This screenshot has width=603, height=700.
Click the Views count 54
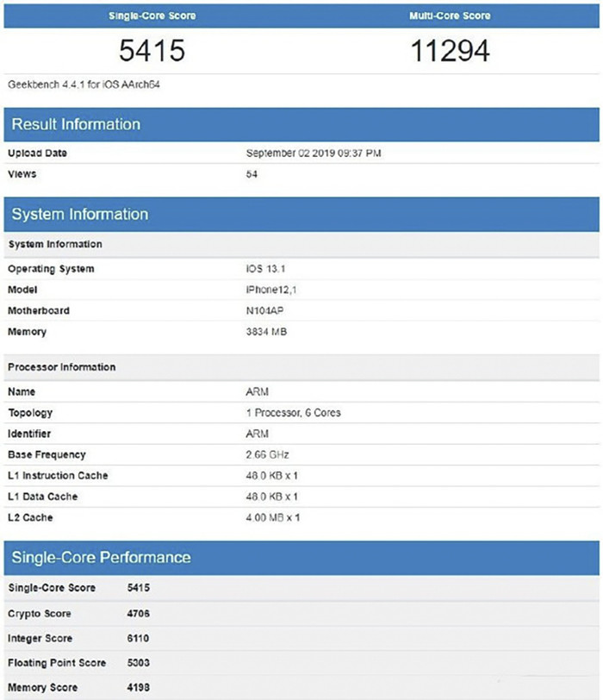coord(252,174)
